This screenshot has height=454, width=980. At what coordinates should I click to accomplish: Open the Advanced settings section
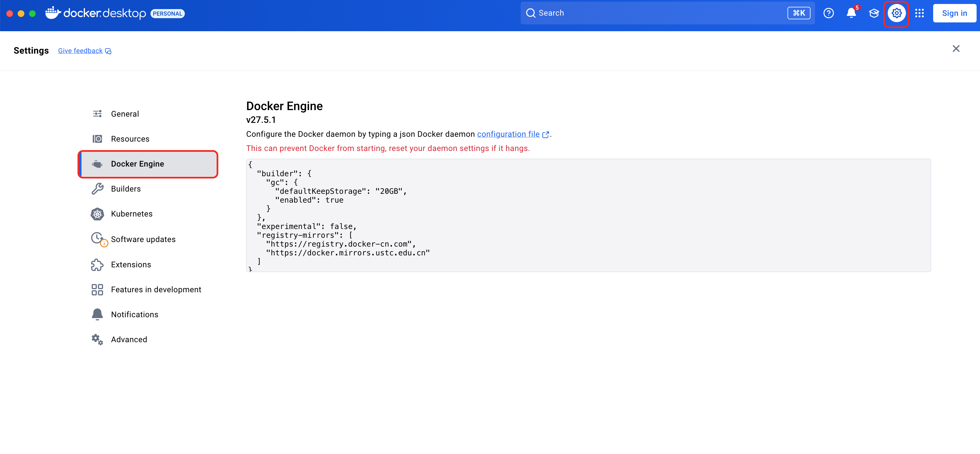click(x=129, y=340)
